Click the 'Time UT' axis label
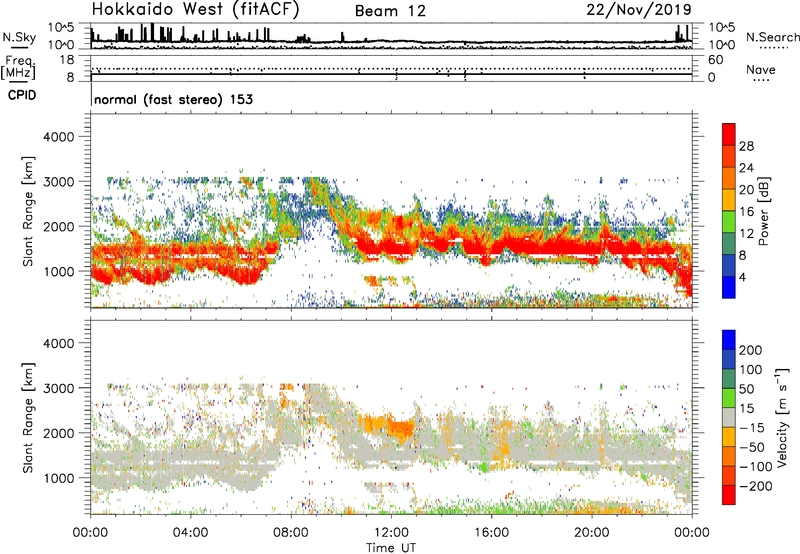Image resolution: width=800 pixels, height=554 pixels. coord(391,547)
